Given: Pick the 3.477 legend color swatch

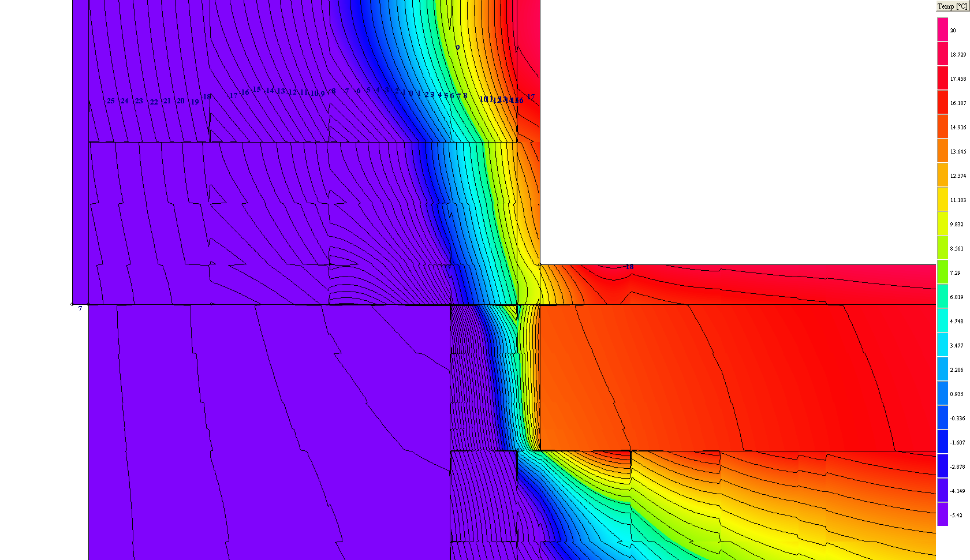Looking at the screenshot, I should [942, 344].
